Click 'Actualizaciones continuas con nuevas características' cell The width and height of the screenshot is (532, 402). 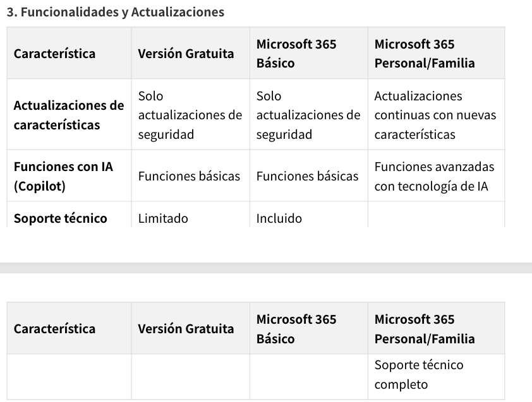tap(435, 115)
